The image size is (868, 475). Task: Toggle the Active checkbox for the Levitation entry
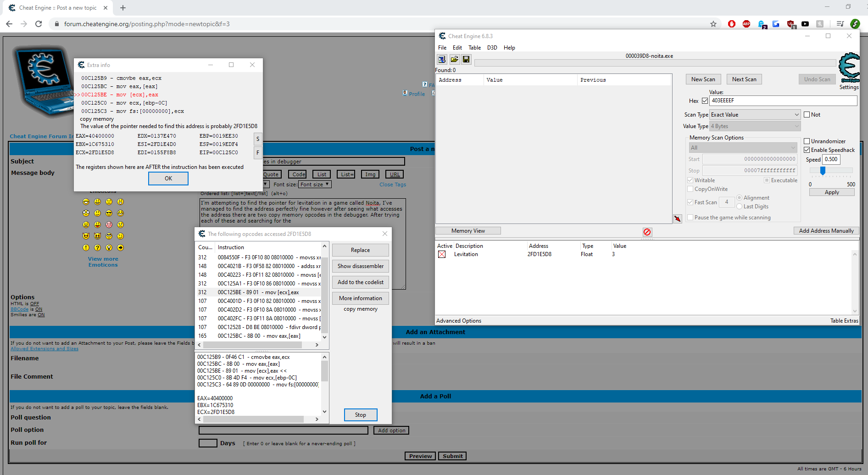tap(442, 254)
